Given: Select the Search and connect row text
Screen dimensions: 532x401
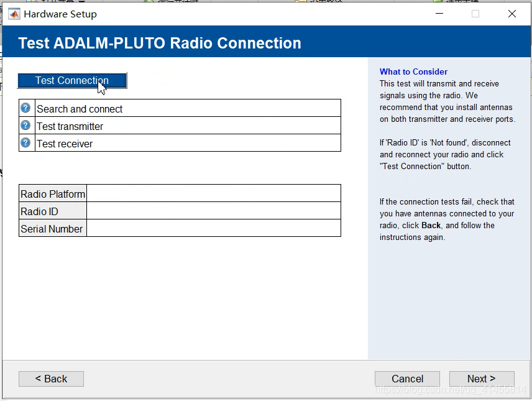Looking at the screenshot, I should (80, 109).
